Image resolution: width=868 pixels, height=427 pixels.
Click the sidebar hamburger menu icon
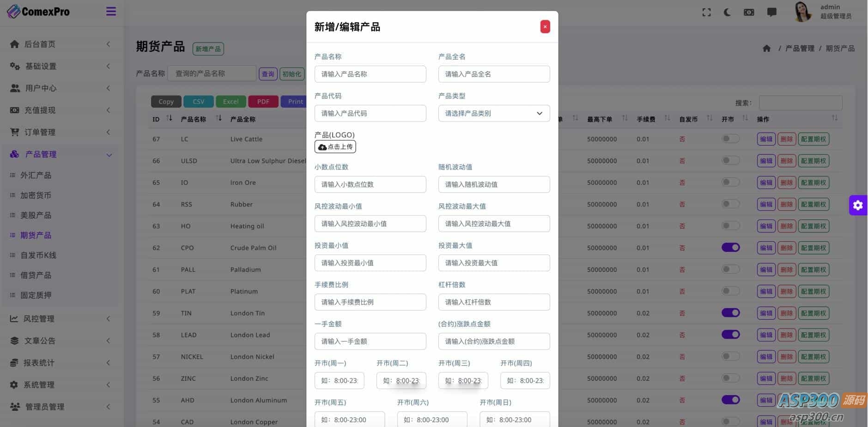111,12
